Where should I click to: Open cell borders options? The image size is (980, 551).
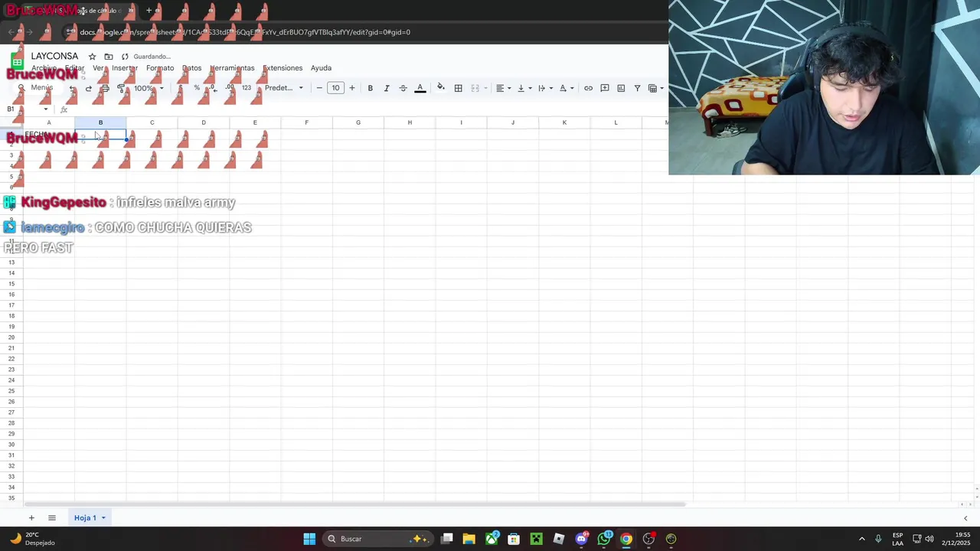click(x=458, y=88)
